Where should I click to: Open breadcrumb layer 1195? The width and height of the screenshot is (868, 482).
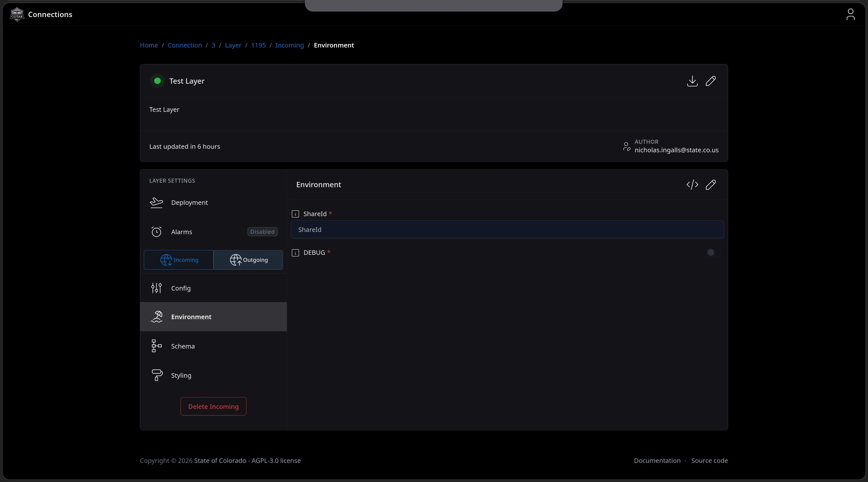258,45
